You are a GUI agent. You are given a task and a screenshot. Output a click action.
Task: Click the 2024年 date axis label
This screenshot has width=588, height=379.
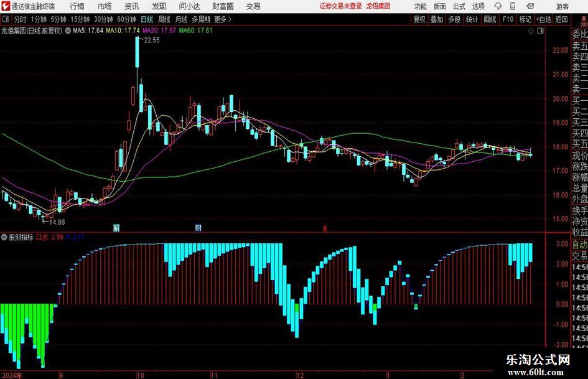pyautogui.click(x=12, y=375)
